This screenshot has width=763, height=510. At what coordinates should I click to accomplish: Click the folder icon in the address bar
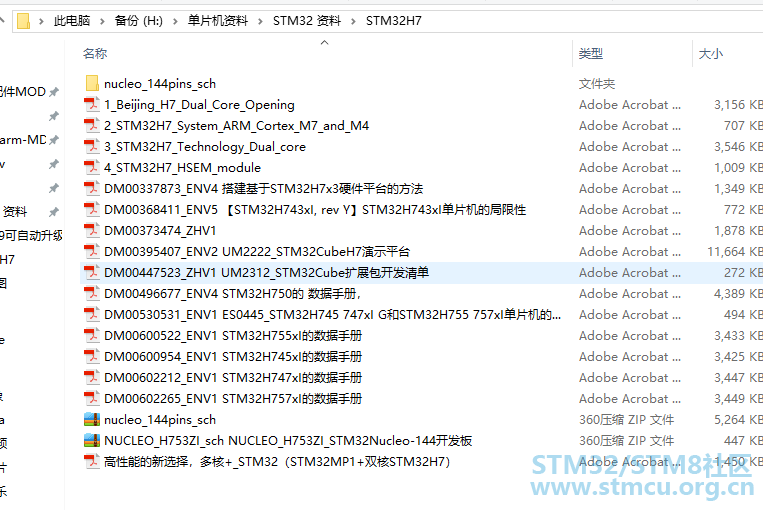23,21
